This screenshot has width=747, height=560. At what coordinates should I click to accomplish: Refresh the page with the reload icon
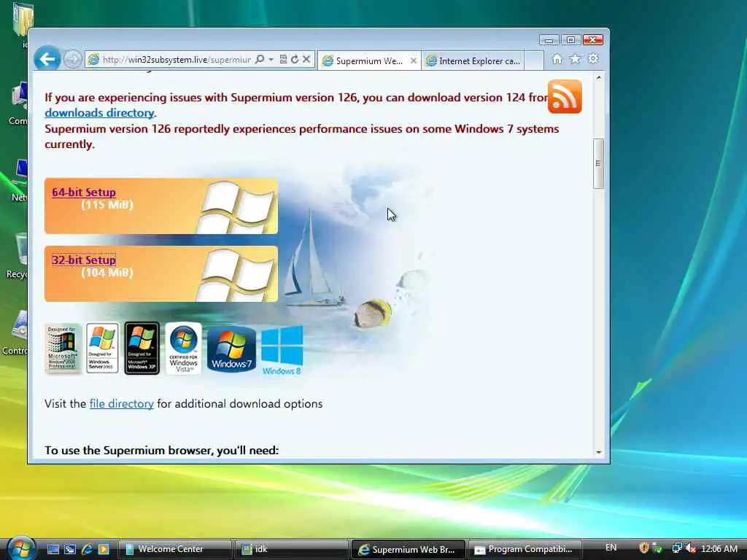[295, 60]
